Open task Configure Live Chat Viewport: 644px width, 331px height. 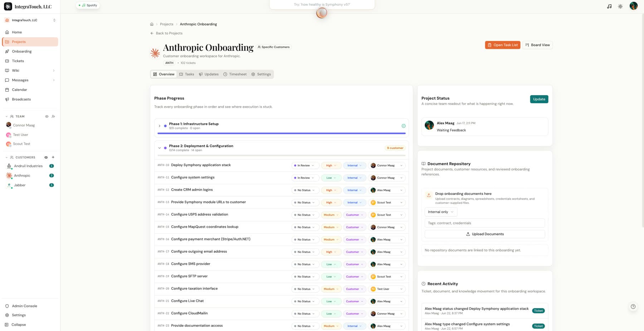tap(187, 301)
